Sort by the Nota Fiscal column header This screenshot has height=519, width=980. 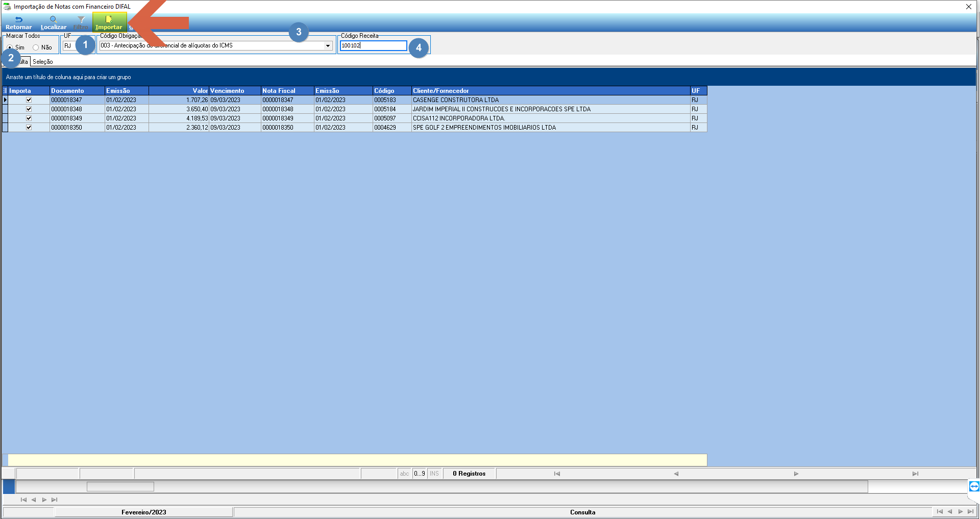point(287,91)
